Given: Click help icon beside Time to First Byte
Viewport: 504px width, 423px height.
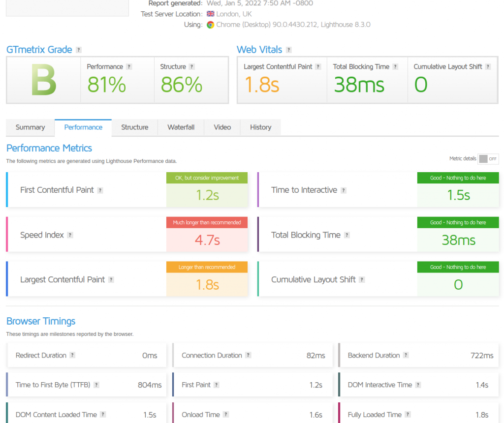Looking at the screenshot, I should (x=96, y=385).
